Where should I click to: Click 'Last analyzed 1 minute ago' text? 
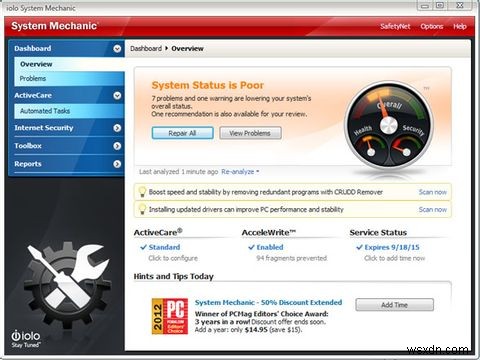tap(179, 172)
